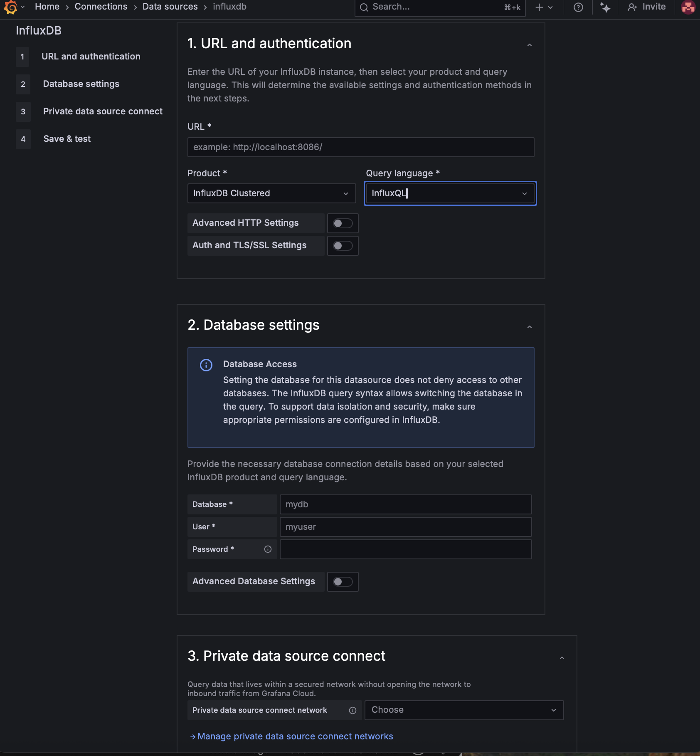Click the Grafana logo icon

coord(10,7)
